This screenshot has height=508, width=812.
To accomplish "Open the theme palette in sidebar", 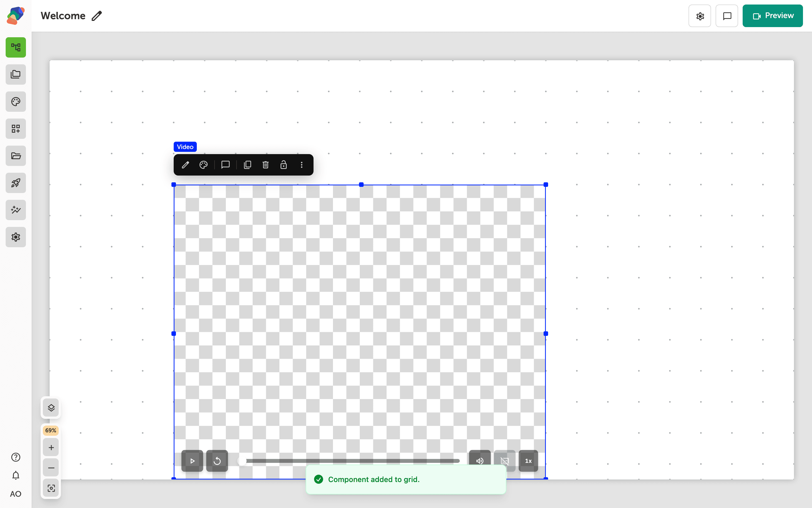I will (x=16, y=102).
